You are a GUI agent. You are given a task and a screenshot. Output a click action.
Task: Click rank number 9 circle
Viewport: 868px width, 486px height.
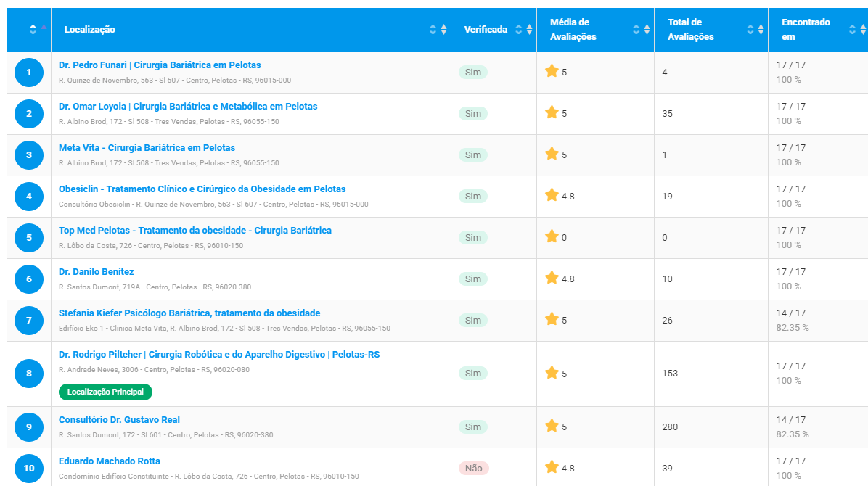[29, 427]
